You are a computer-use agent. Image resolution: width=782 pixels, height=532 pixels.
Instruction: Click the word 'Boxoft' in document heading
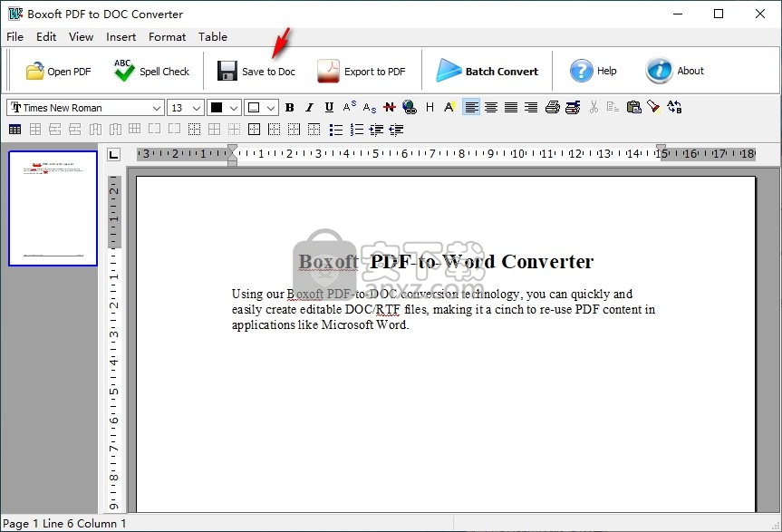coord(328,261)
